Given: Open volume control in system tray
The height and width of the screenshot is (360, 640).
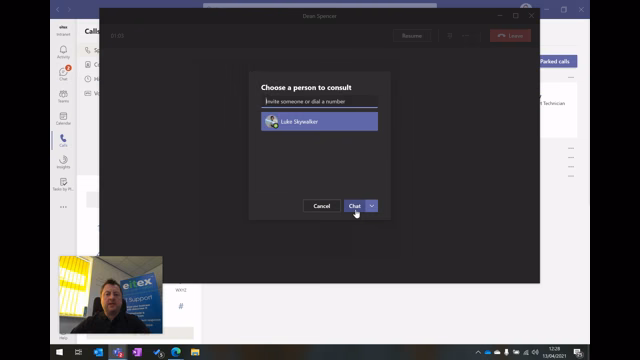Looking at the screenshot, I should click(x=535, y=352).
